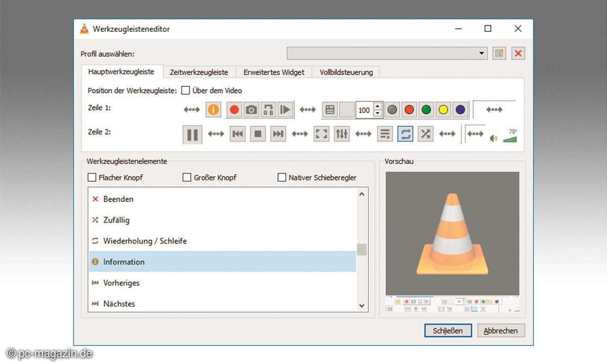Image resolution: width=607 pixels, height=364 pixels.
Task: Delete profile with the red X icon
Action: [518, 54]
